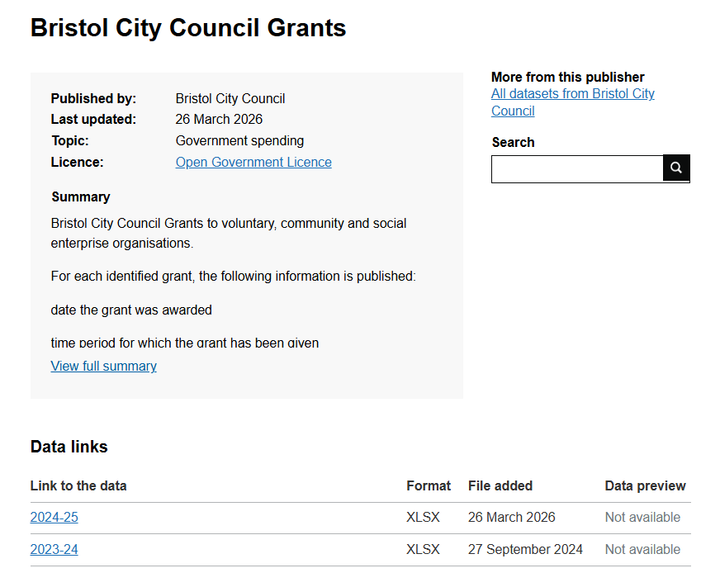Viewport: 720px width, 568px height.
Task: Click the Data links heading
Action: pos(69,447)
